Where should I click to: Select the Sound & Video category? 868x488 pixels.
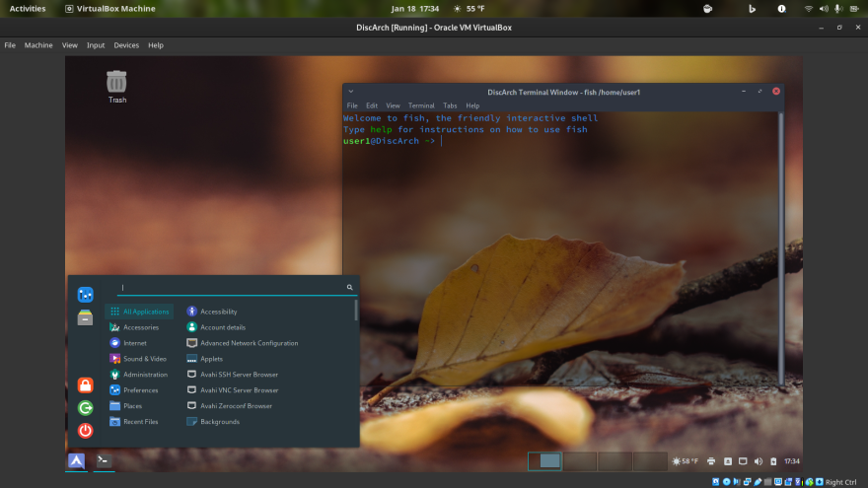point(138,359)
